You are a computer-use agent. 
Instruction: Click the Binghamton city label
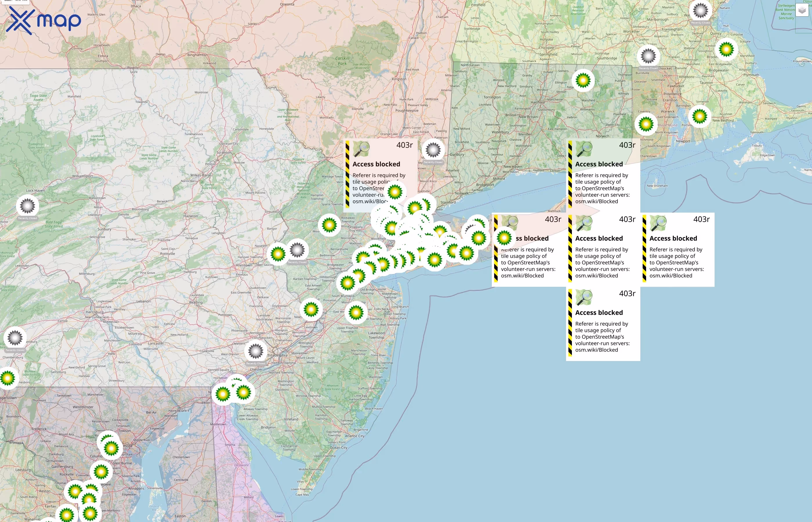tap(197, 55)
